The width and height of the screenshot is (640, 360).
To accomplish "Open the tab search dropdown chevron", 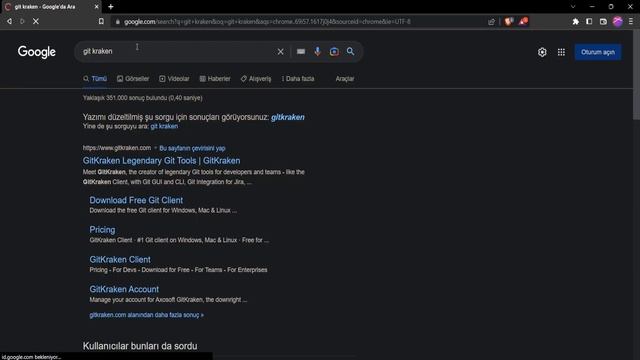I will [x=573, y=7].
